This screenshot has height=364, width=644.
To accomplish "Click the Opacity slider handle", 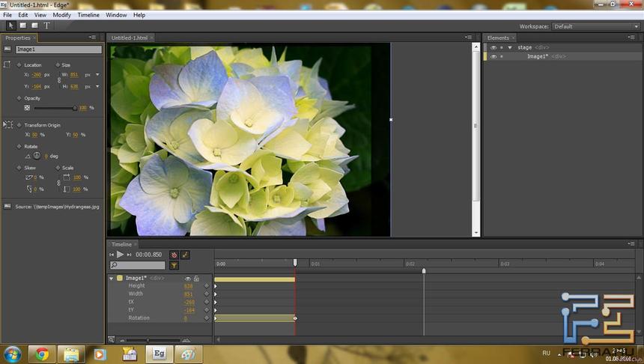I will (75, 108).
